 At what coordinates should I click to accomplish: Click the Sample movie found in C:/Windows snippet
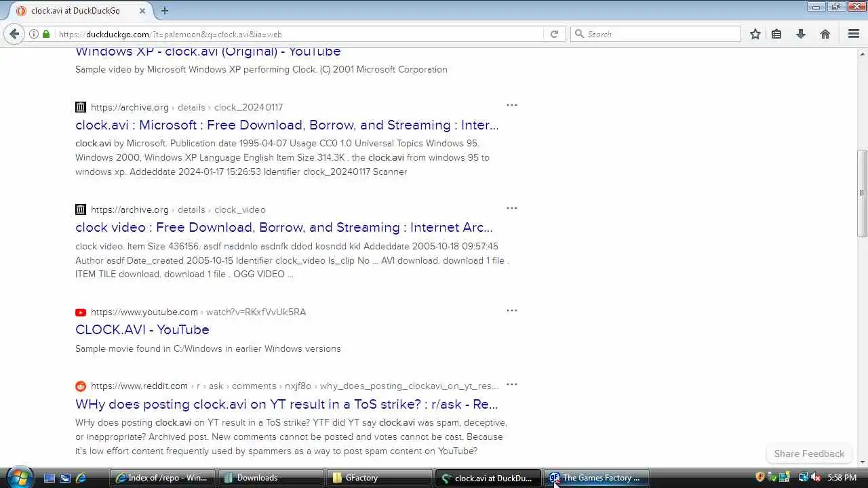pos(208,348)
